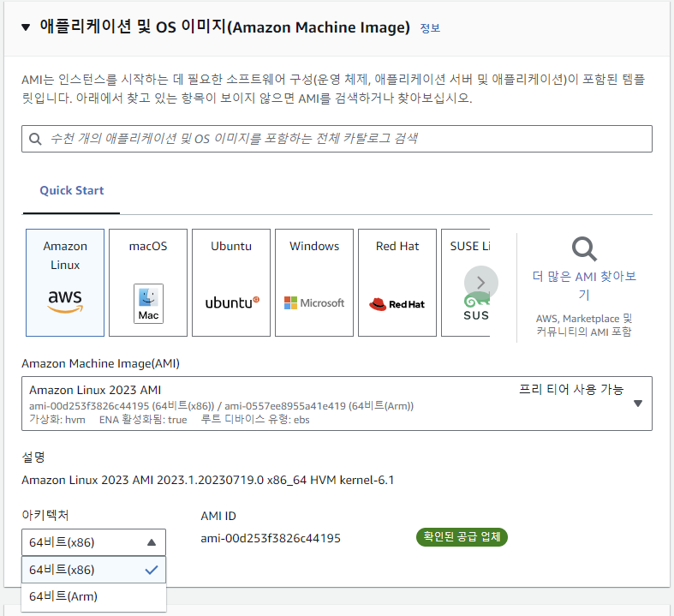Click the 프리 티어 사용 가능 label
Screen dimensions: 674x616
coord(571,390)
